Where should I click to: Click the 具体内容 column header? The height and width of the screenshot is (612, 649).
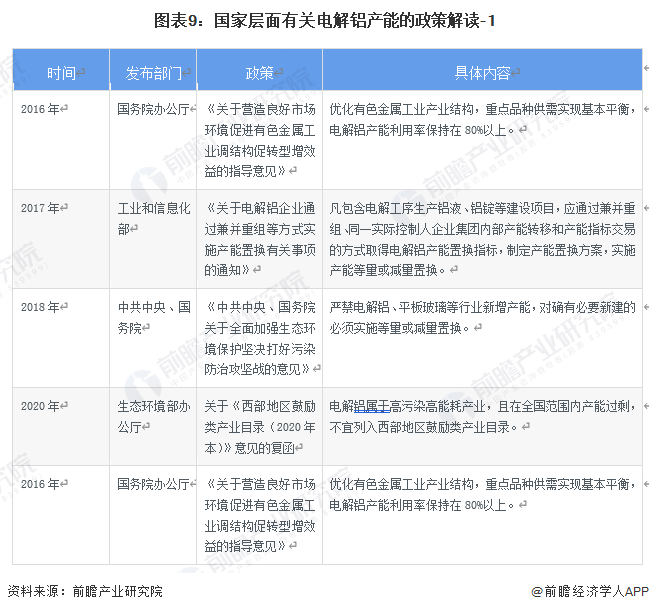(482, 73)
